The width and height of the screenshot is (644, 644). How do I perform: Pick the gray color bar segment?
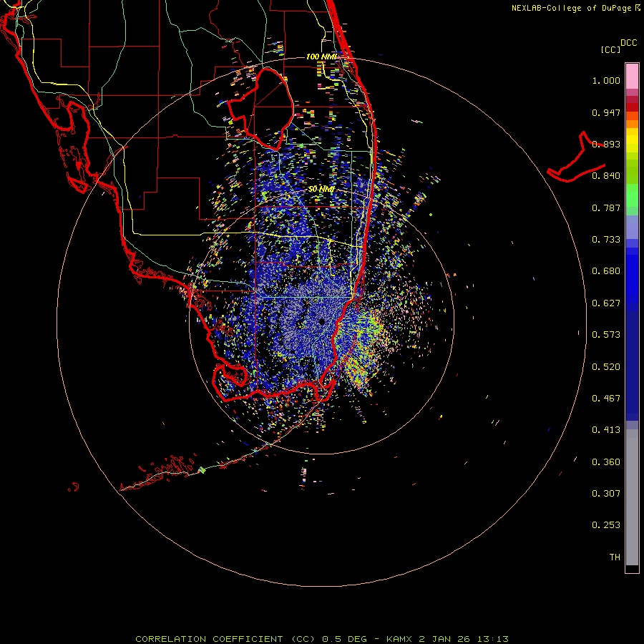632,497
